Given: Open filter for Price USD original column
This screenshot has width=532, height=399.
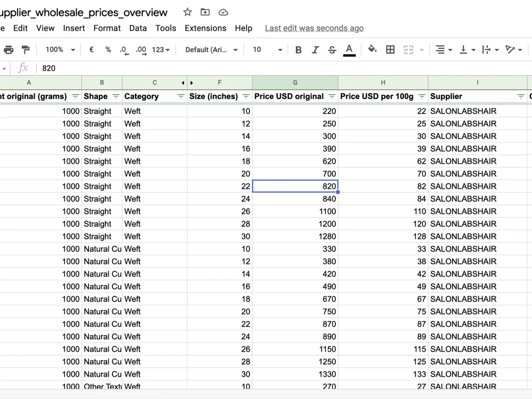Looking at the screenshot, I should (332, 96).
